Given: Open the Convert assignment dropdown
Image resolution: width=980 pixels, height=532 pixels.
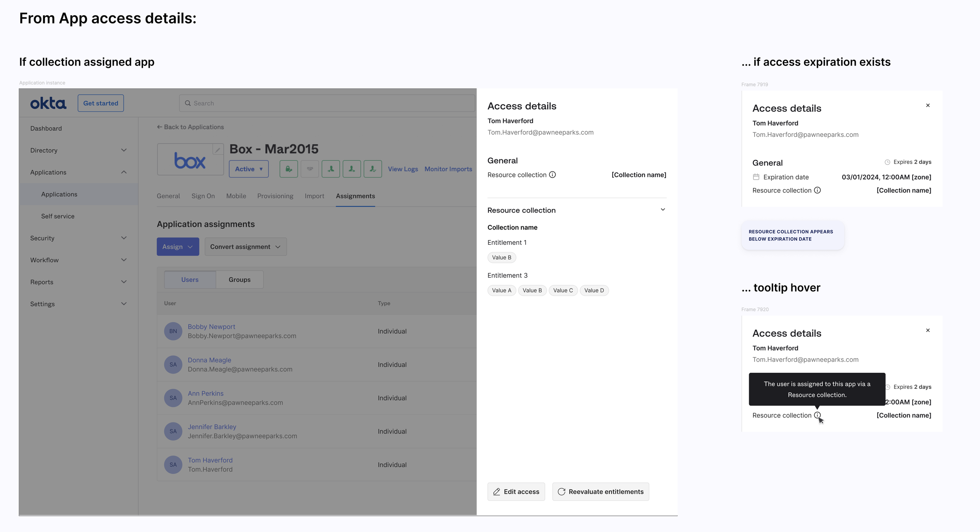Looking at the screenshot, I should coord(245,246).
